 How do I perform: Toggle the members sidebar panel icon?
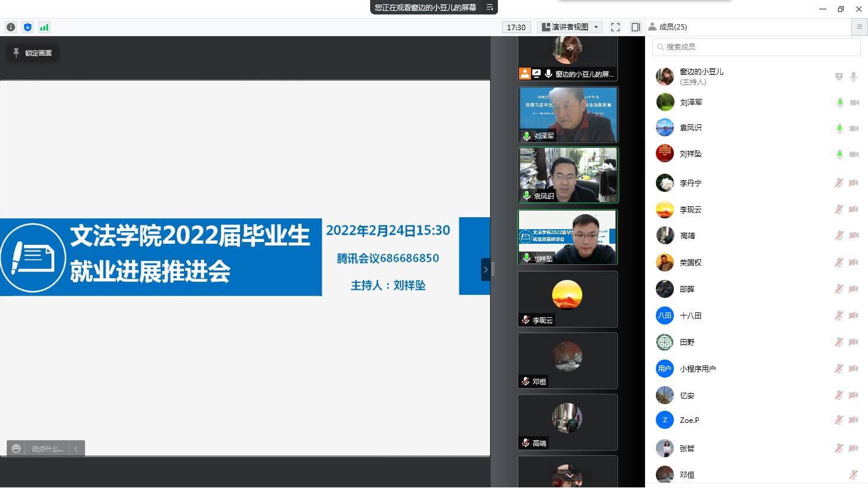(x=635, y=27)
